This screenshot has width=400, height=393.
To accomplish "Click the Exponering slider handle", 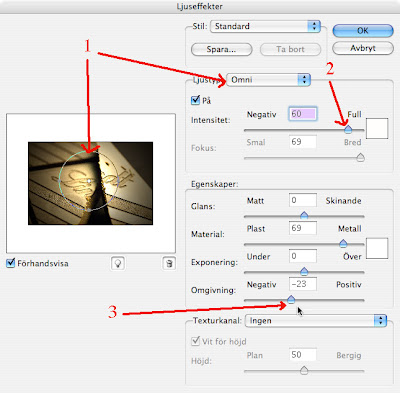I will pos(304,271).
